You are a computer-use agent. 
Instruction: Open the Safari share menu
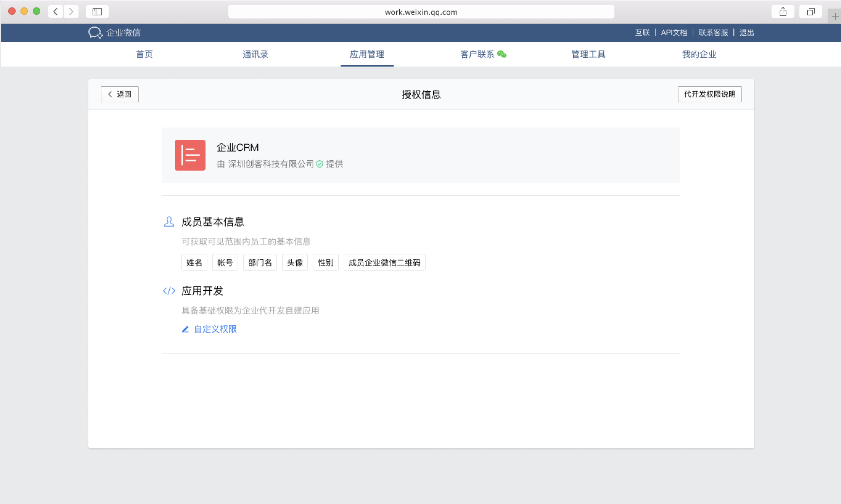coord(782,12)
